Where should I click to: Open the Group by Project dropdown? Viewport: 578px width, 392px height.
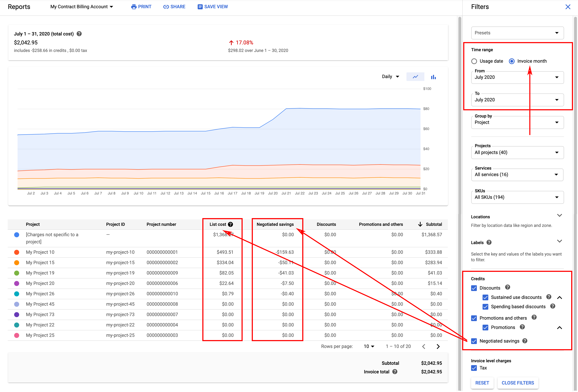coord(517,122)
